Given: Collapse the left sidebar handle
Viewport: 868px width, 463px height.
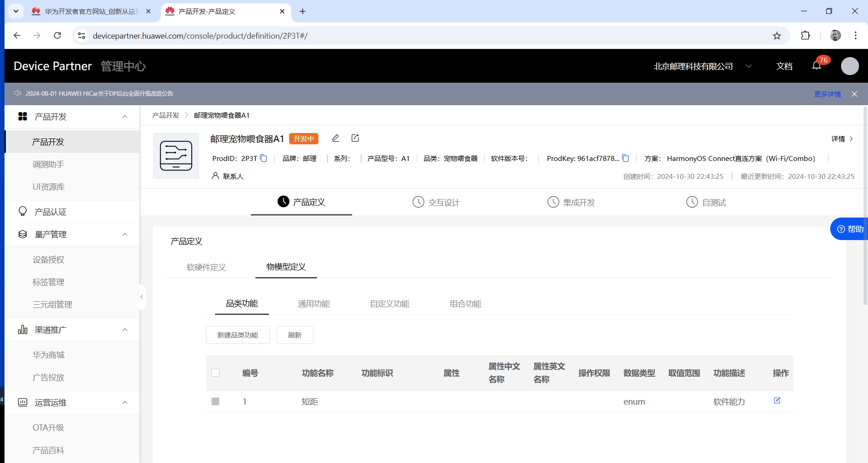Looking at the screenshot, I should [142, 297].
